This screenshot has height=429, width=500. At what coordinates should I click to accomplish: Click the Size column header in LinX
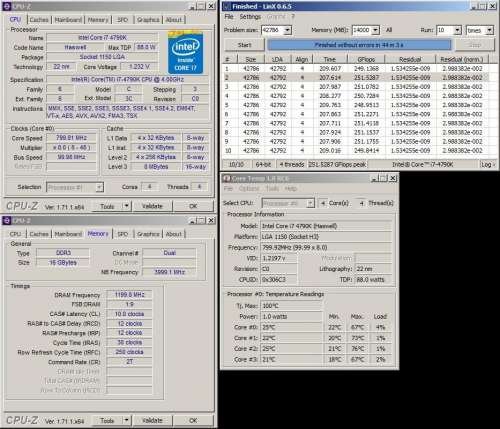(251, 59)
